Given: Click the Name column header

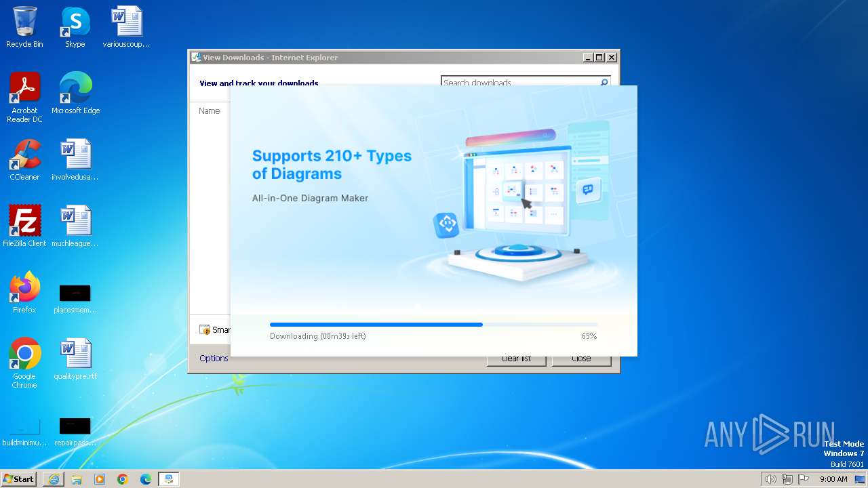Looking at the screenshot, I should tap(210, 111).
